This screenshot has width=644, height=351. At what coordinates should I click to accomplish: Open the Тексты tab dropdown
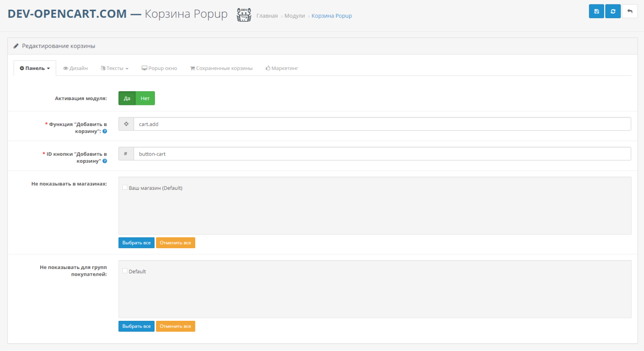coord(115,68)
